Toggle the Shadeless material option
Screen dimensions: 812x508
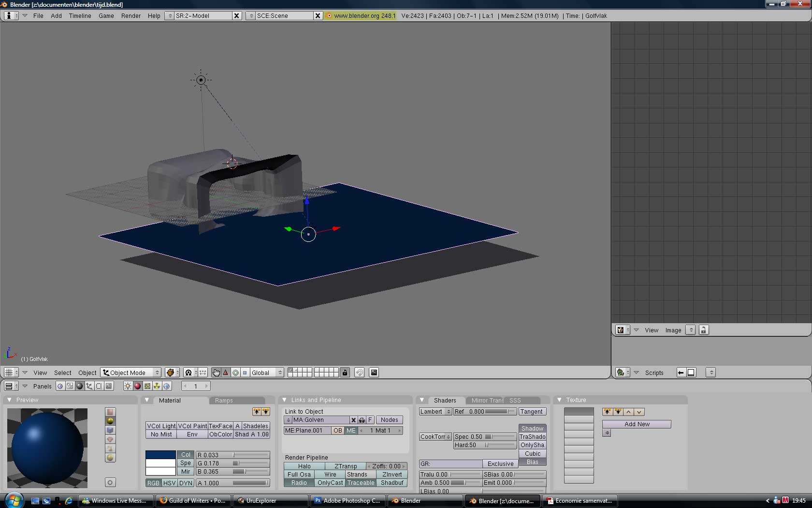coord(255,426)
